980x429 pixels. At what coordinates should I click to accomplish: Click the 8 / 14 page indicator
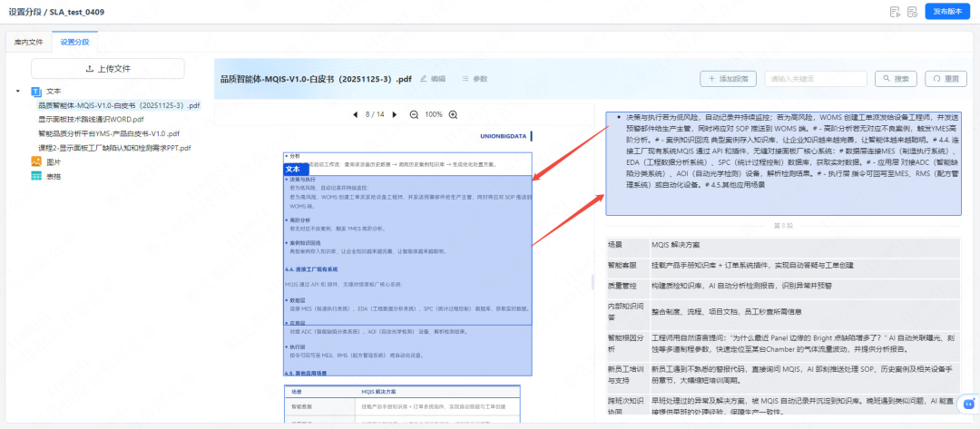pyautogui.click(x=375, y=115)
